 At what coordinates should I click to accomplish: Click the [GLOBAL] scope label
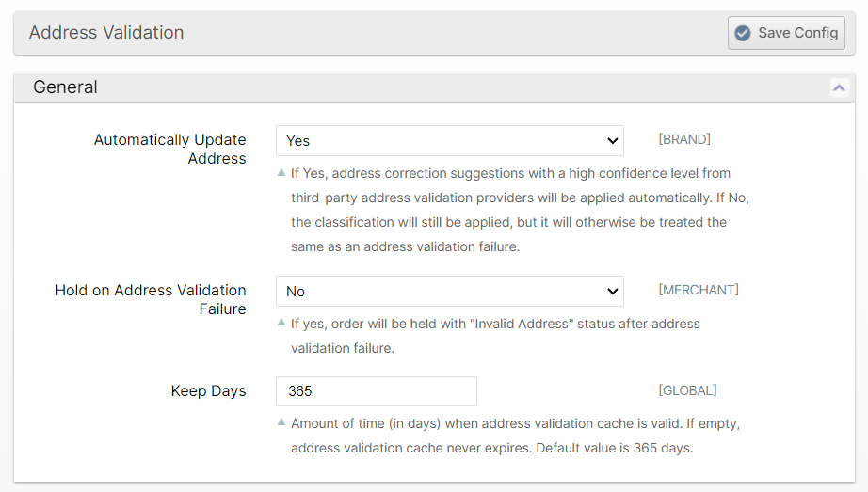point(687,390)
